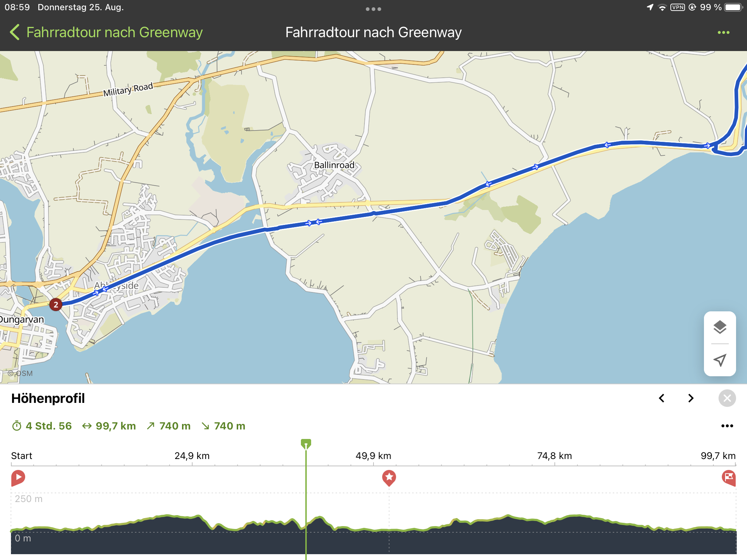Tap the battery indicator in status bar

click(734, 7)
